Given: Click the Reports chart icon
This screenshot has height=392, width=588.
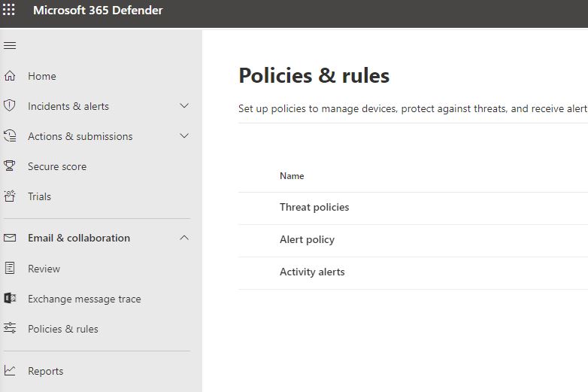Looking at the screenshot, I should coord(10,371).
